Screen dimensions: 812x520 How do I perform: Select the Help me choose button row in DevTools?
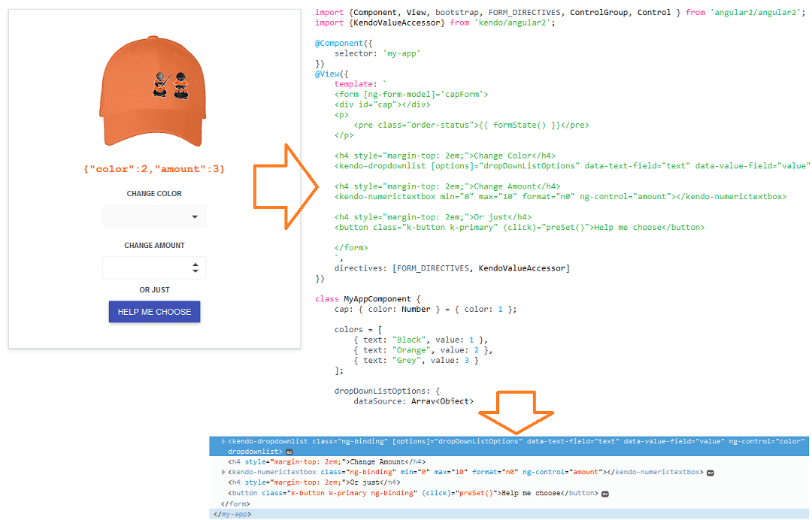[x=414, y=493]
